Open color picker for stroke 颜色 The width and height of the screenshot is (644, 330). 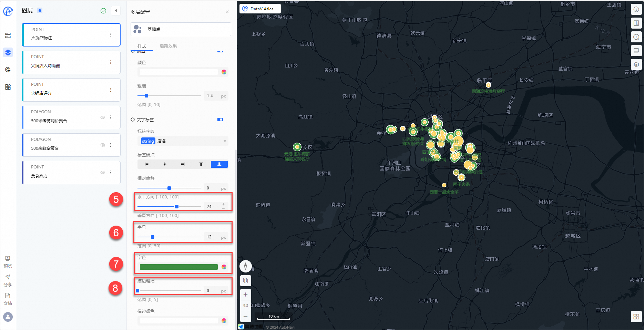tap(224, 72)
